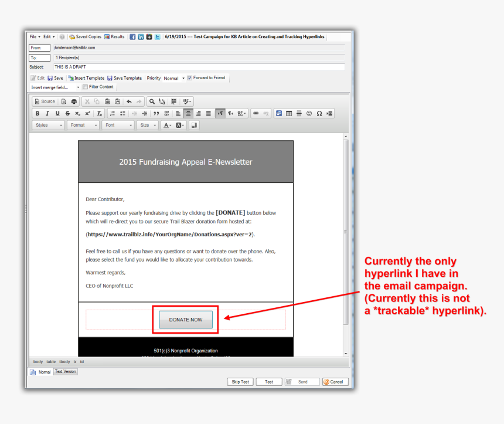The height and width of the screenshot is (424, 504).
Task: Click the Twitter share icon
Action: pyautogui.click(x=158, y=36)
